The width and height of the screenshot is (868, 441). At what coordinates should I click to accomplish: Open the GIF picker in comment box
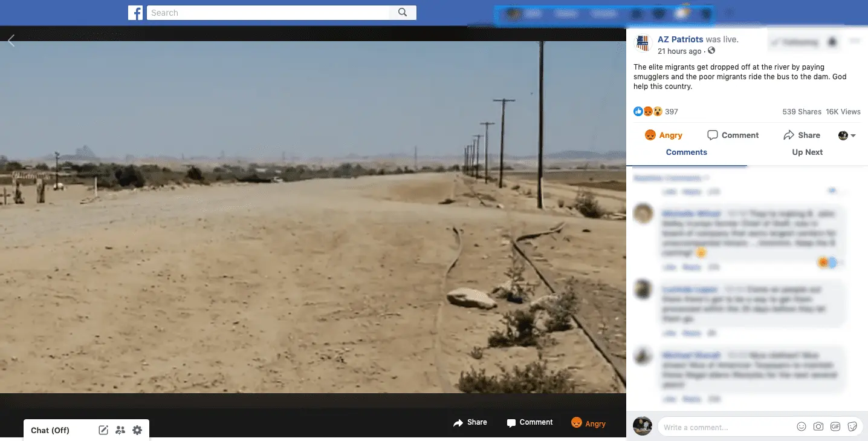835,426
